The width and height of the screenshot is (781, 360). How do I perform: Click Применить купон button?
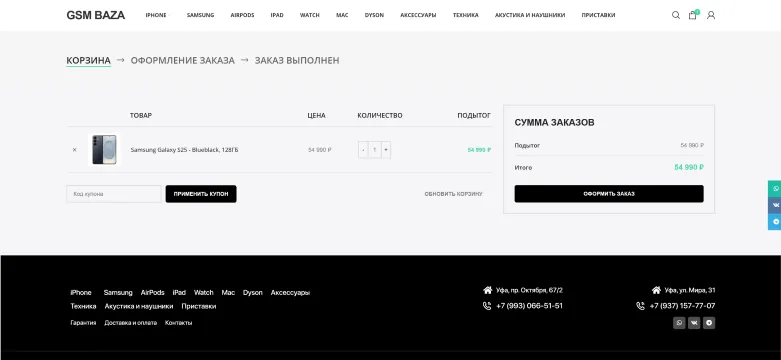pyautogui.click(x=201, y=194)
